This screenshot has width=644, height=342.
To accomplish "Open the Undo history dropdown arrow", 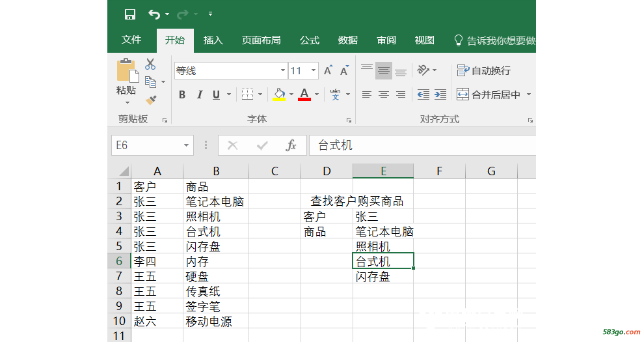I will [167, 14].
